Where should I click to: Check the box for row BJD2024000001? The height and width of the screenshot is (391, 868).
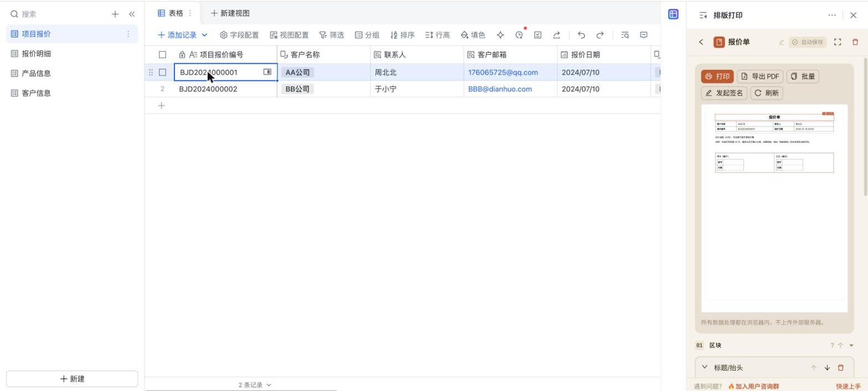(162, 72)
